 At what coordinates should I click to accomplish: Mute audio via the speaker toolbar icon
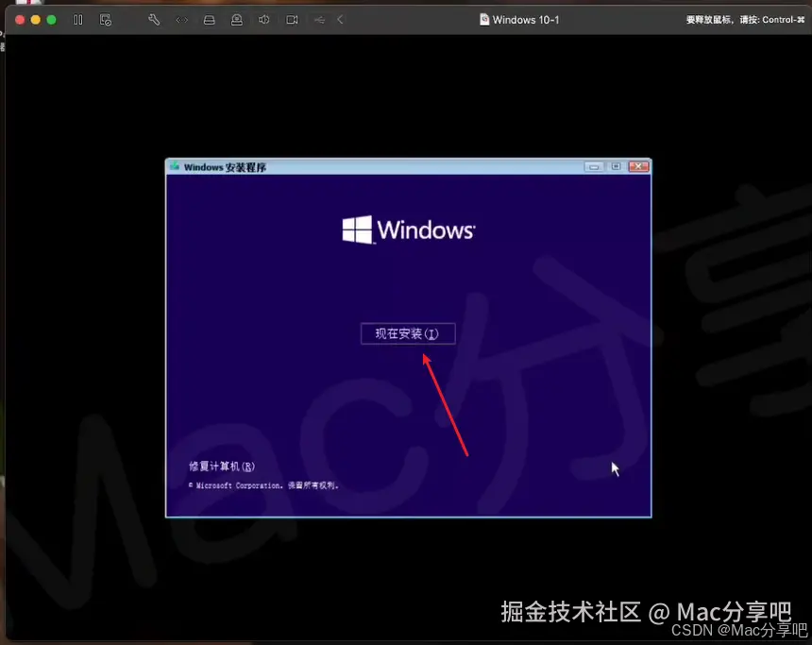click(x=264, y=19)
